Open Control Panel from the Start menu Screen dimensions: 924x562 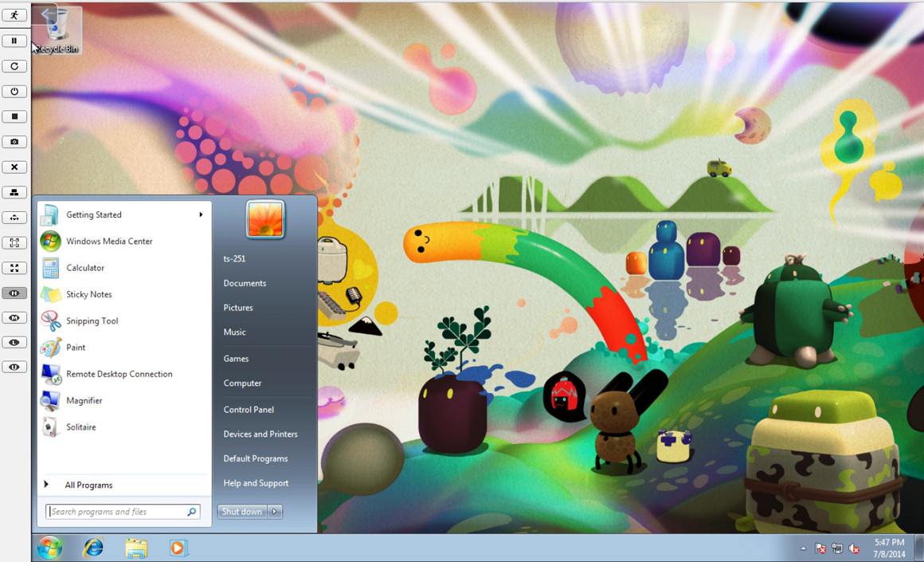(249, 410)
